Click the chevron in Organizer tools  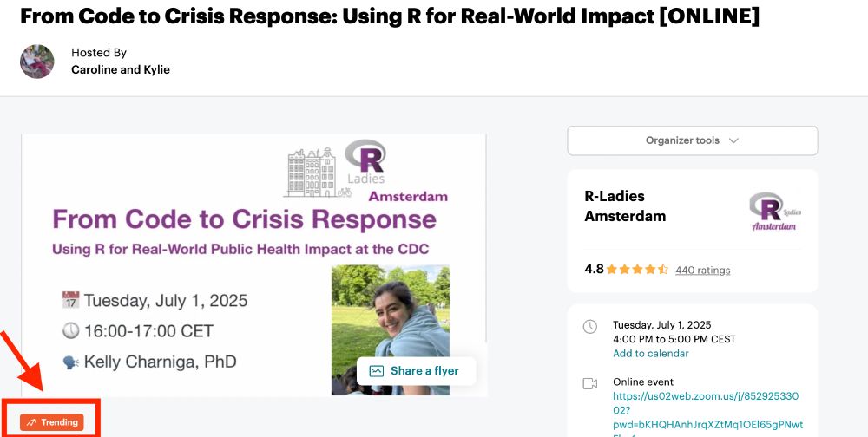[x=733, y=140]
